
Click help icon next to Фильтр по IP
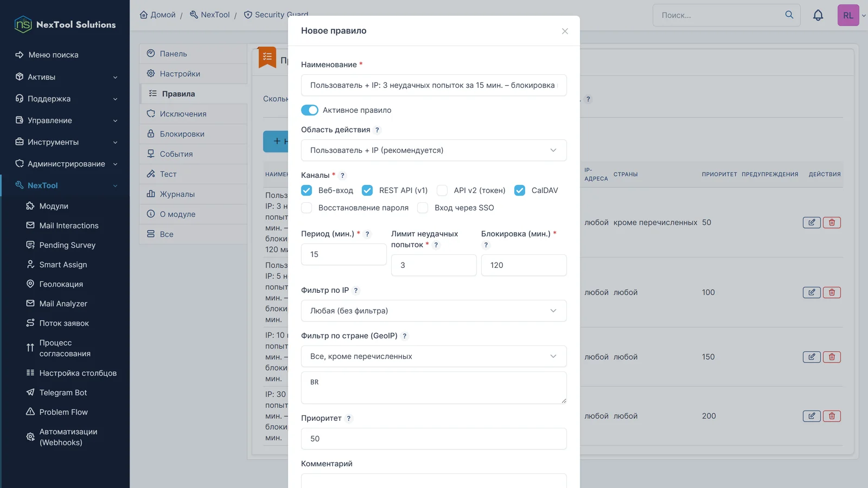tap(356, 290)
